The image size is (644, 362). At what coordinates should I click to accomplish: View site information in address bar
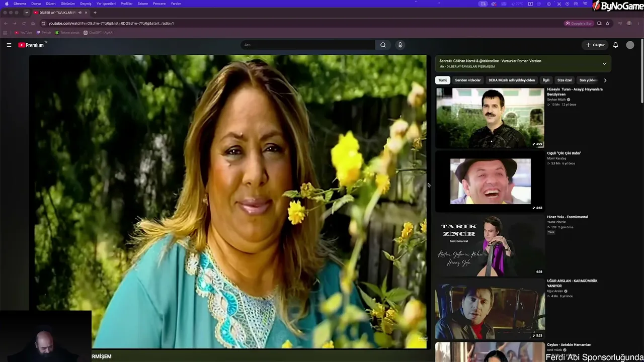point(44,23)
